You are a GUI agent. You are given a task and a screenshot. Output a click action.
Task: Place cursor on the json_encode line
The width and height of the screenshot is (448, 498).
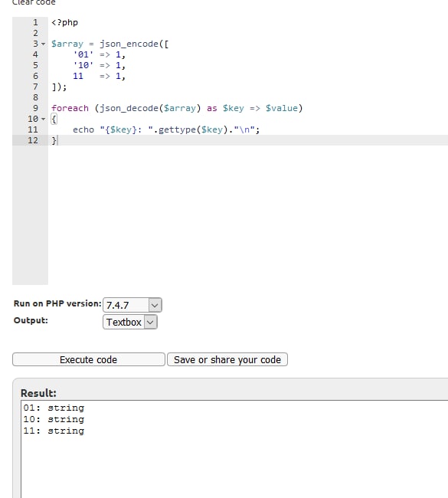point(110,44)
